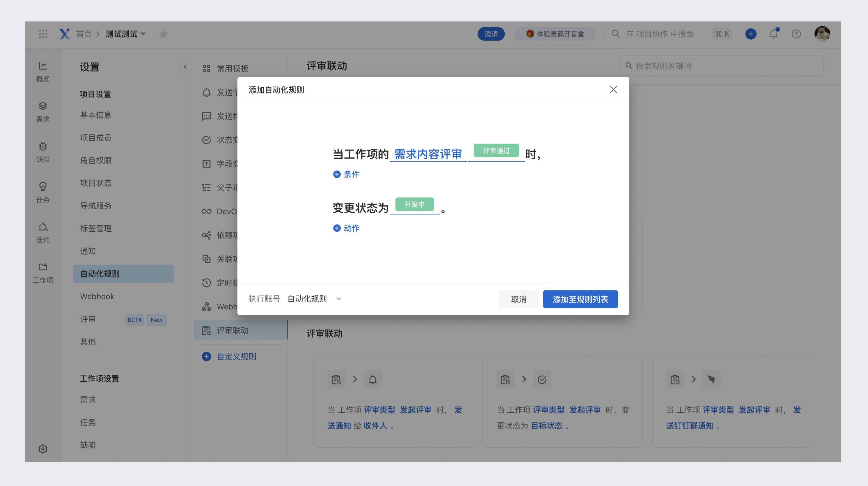Select the 字段 rule category icon
Viewport: 868px width, 486px height.
(x=206, y=164)
